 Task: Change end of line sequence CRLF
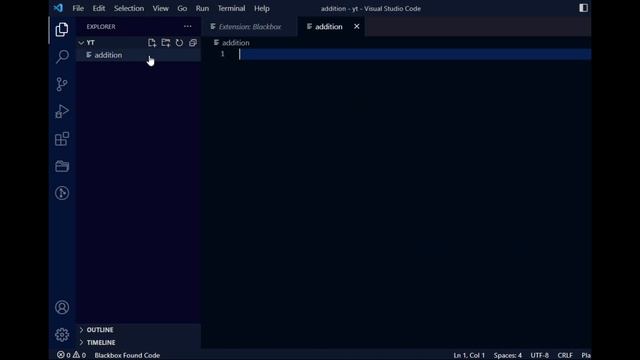click(x=565, y=355)
